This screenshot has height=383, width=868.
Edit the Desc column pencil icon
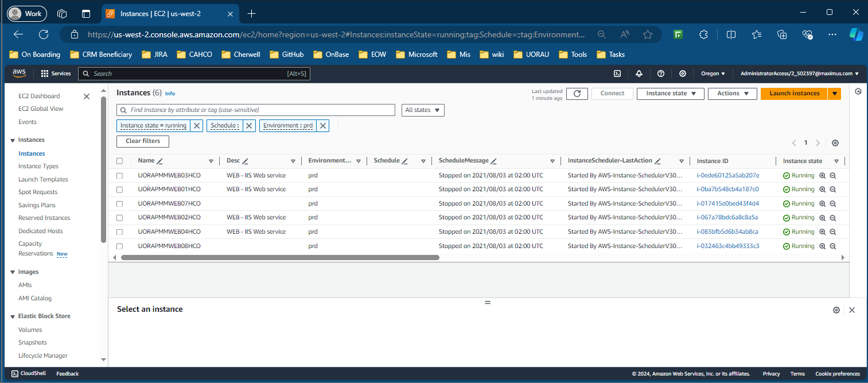click(x=245, y=161)
